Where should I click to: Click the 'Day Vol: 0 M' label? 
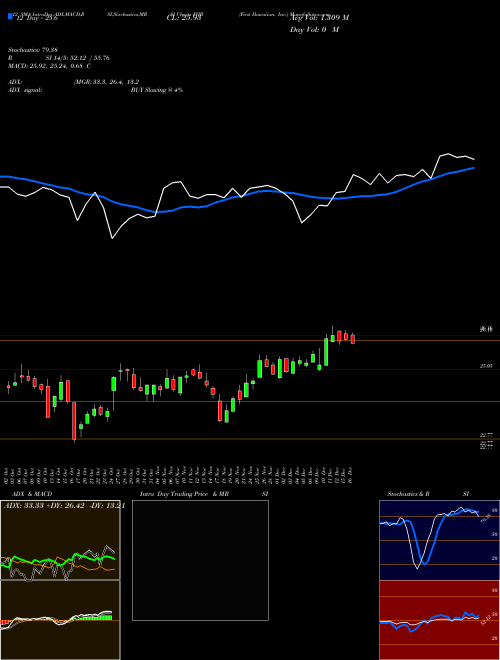(314, 29)
